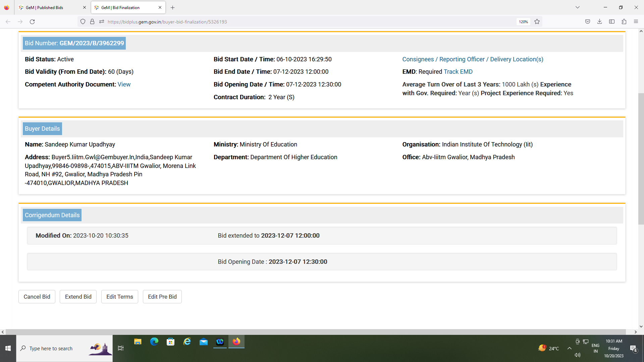Click the scroll down arrow of page

[x=641, y=326]
